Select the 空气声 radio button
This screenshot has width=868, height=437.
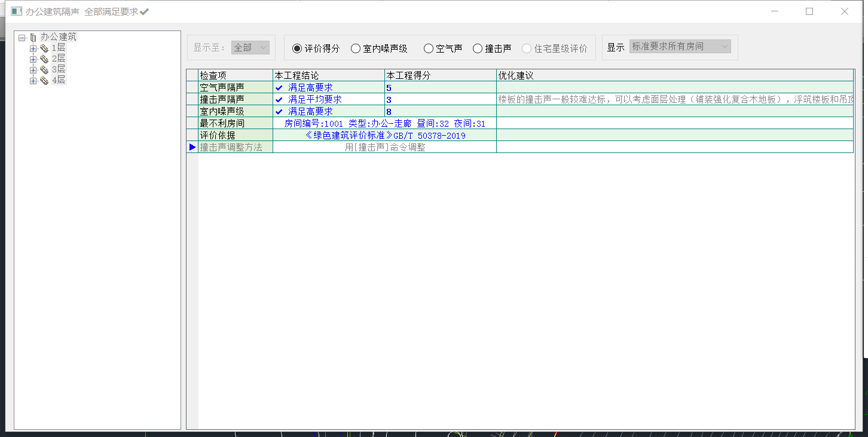[x=428, y=48]
